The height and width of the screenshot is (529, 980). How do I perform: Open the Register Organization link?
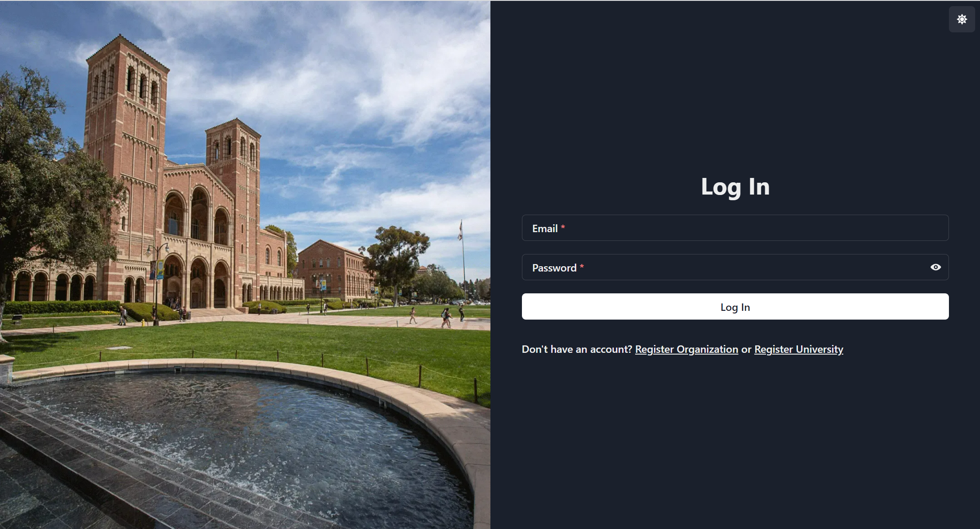pos(686,349)
